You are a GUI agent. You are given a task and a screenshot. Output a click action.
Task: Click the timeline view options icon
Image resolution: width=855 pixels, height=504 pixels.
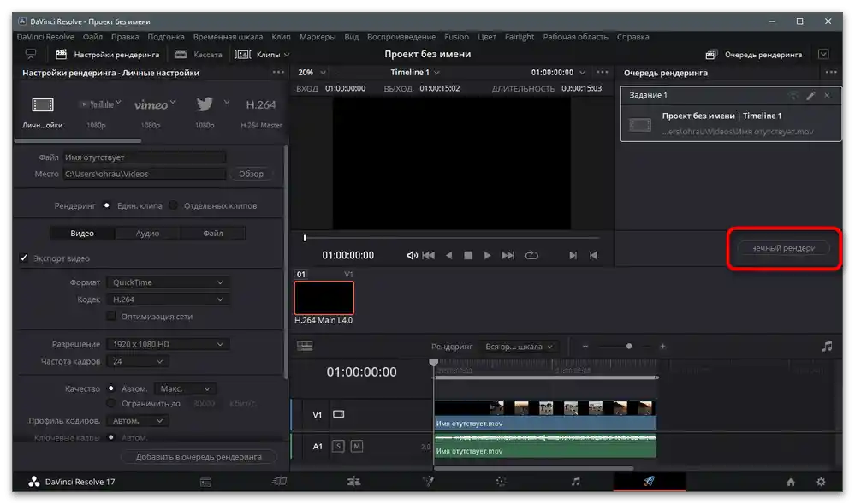coord(305,346)
